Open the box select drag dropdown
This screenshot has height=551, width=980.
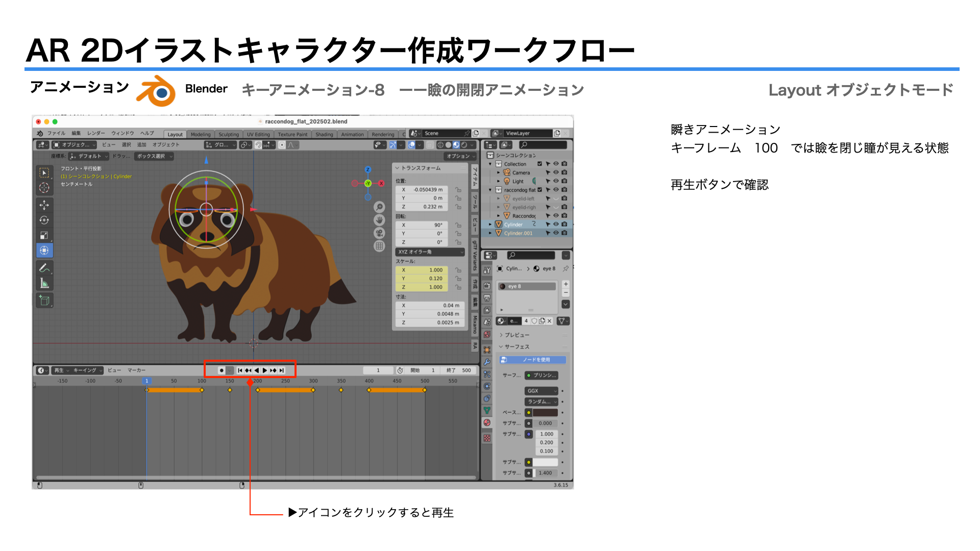pos(154,156)
